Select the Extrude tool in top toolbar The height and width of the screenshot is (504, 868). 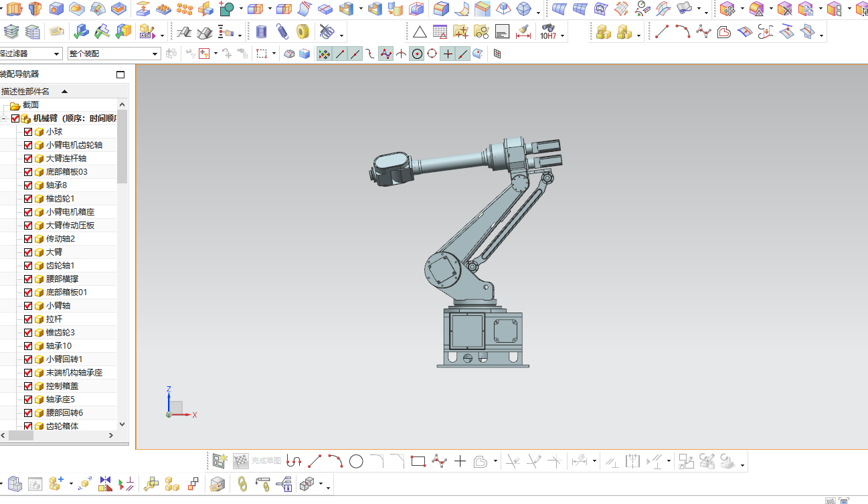click(x=13, y=9)
